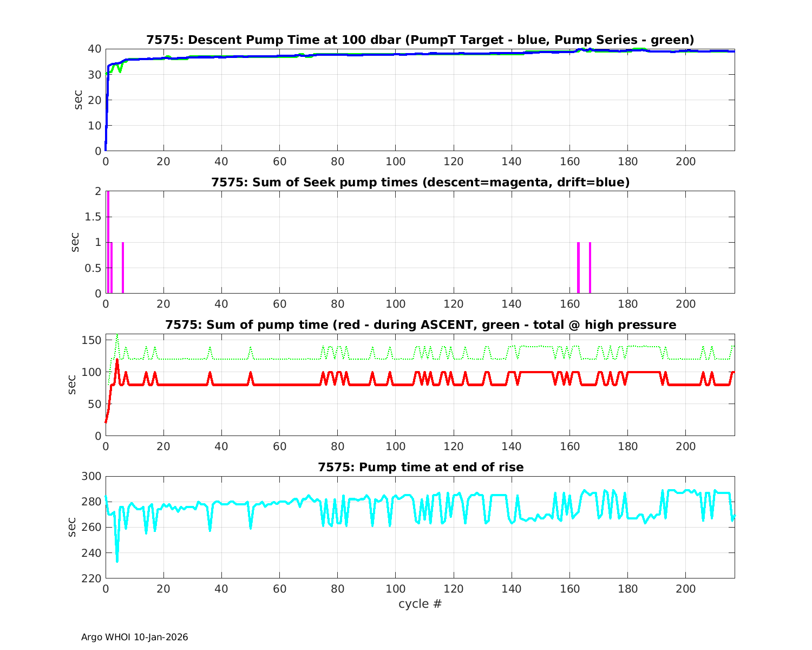The image size is (812, 650).
Task: Click the magenta bar near cycle 167
Action: (x=590, y=268)
